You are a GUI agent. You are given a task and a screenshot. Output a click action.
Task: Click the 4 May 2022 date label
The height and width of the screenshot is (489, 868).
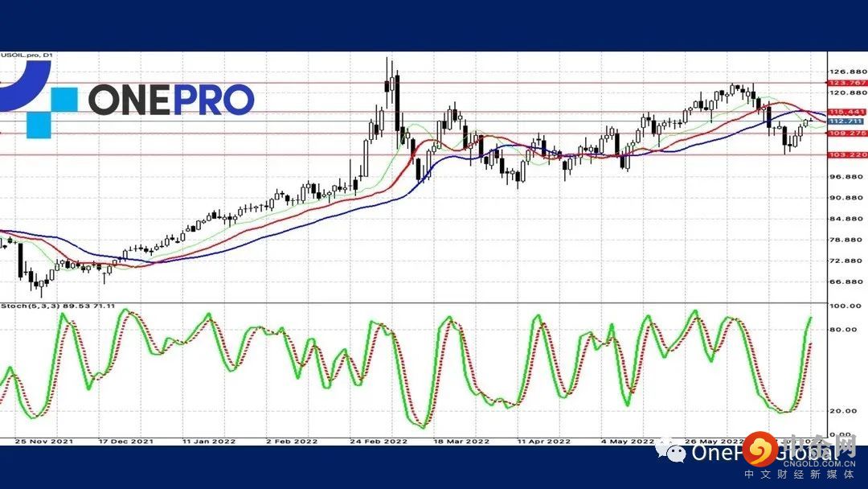tap(628, 442)
